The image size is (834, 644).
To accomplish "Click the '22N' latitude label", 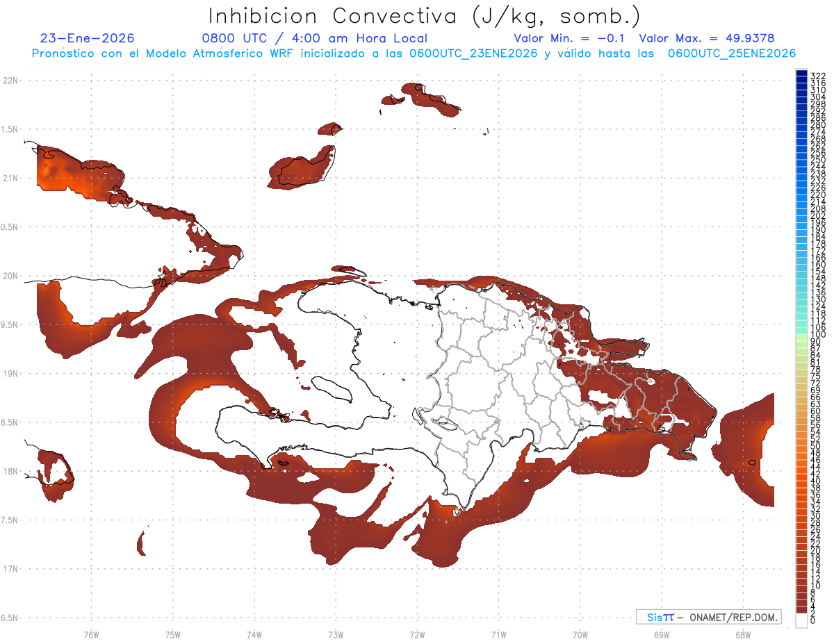I will (x=10, y=81).
